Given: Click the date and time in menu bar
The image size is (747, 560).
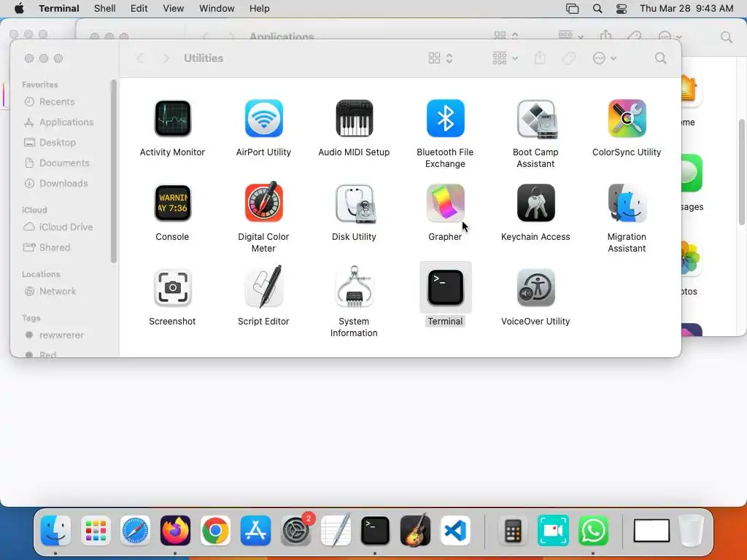Looking at the screenshot, I should [686, 9].
